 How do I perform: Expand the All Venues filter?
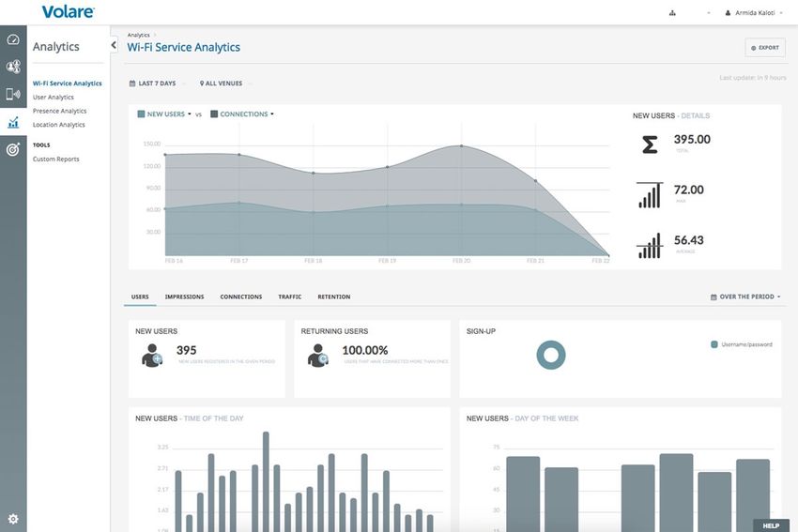(x=221, y=84)
